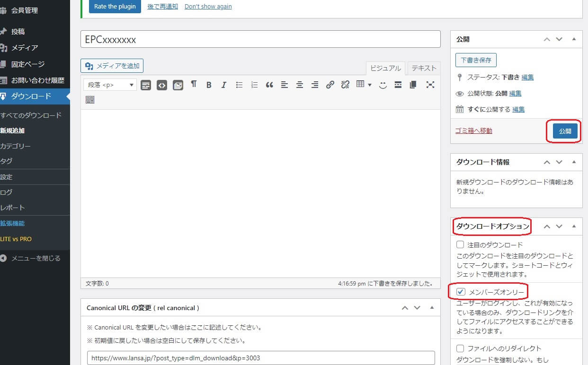Move the 公開 panel up
The width and height of the screenshot is (588, 365).
[547, 39]
